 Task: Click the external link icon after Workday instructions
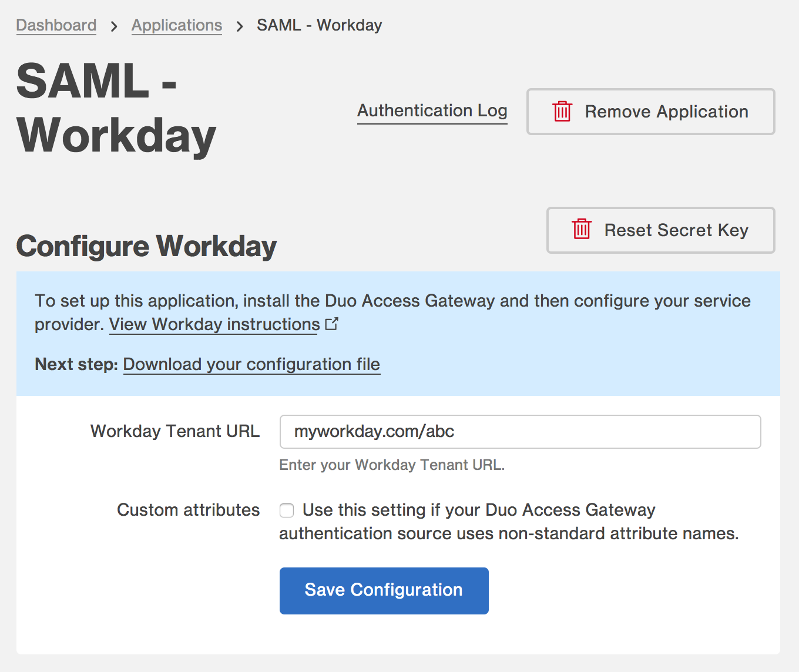(333, 323)
